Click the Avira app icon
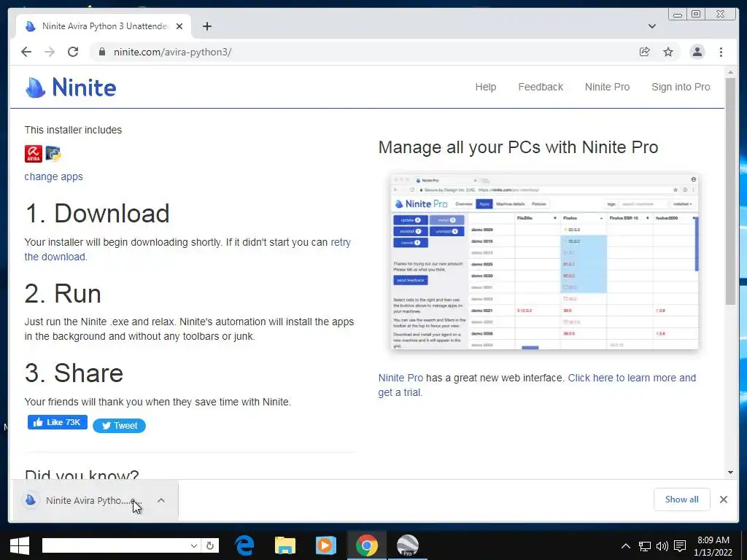This screenshot has width=747, height=560. point(34,154)
